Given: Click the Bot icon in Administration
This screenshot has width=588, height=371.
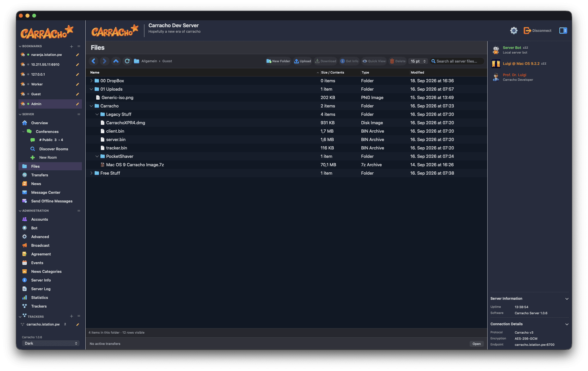Looking at the screenshot, I should coord(25,228).
